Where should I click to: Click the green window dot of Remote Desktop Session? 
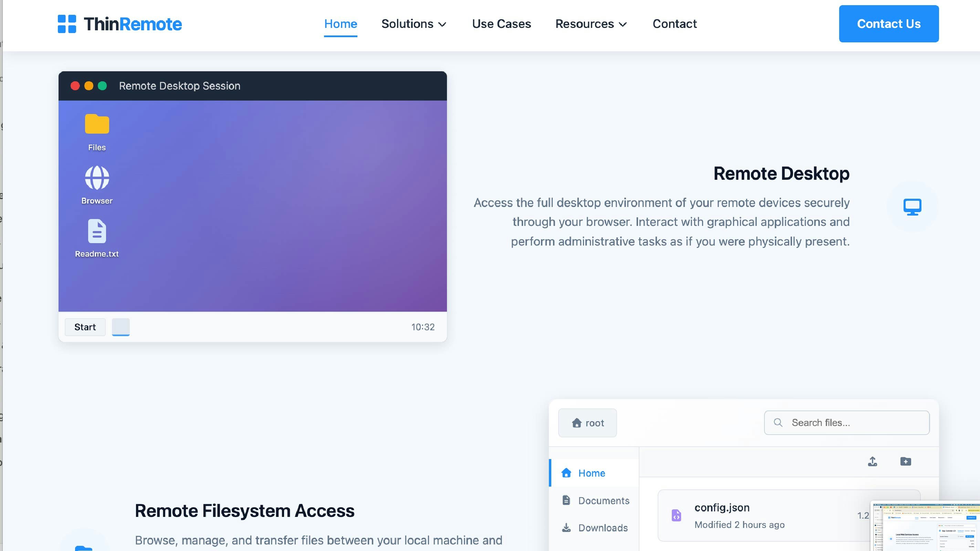(x=102, y=86)
